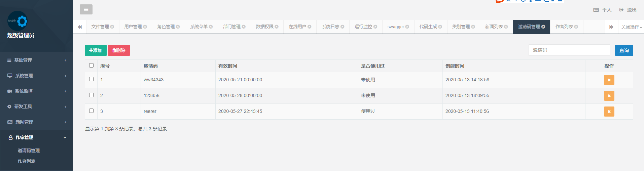Toggle the sidebar with hamburger button
Screen dimensions: 644x171
[x=86, y=9]
